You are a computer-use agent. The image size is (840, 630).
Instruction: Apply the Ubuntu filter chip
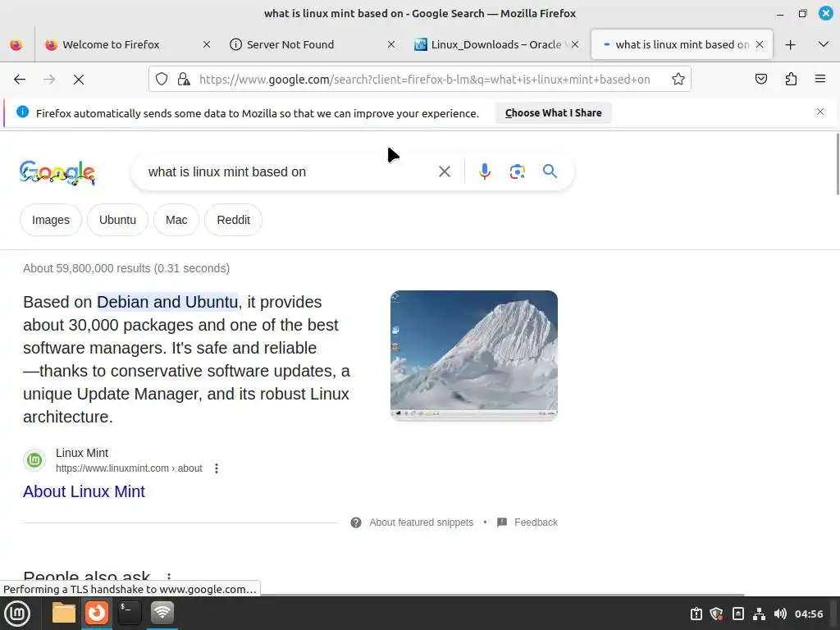pos(117,220)
